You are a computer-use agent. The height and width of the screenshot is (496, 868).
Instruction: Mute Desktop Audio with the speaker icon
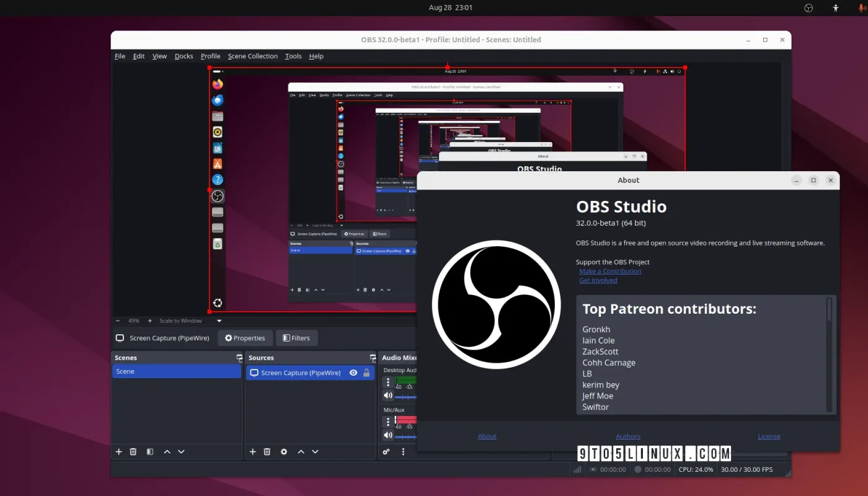(387, 395)
